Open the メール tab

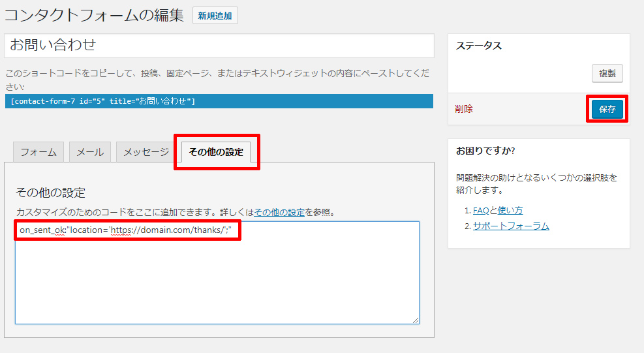pyautogui.click(x=90, y=152)
